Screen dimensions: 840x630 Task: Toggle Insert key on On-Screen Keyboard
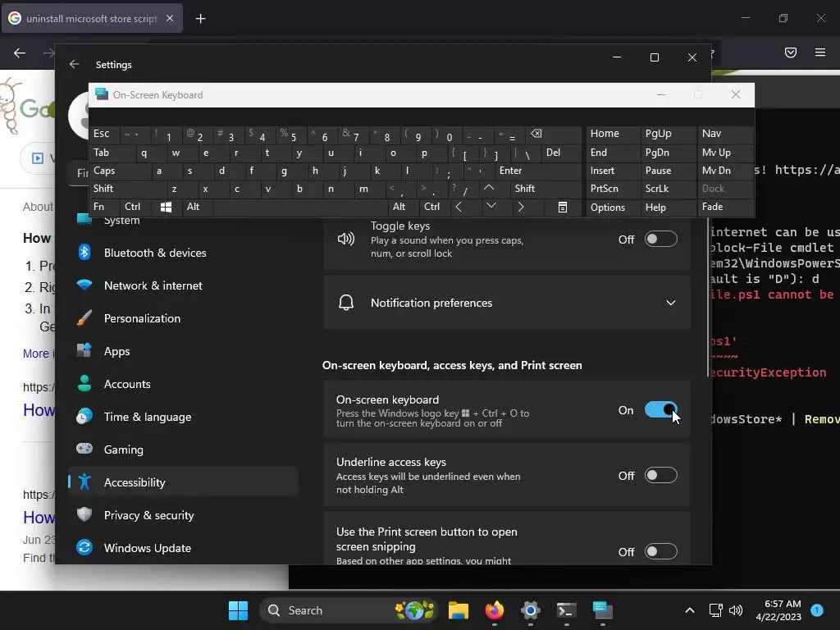[x=613, y=171]
